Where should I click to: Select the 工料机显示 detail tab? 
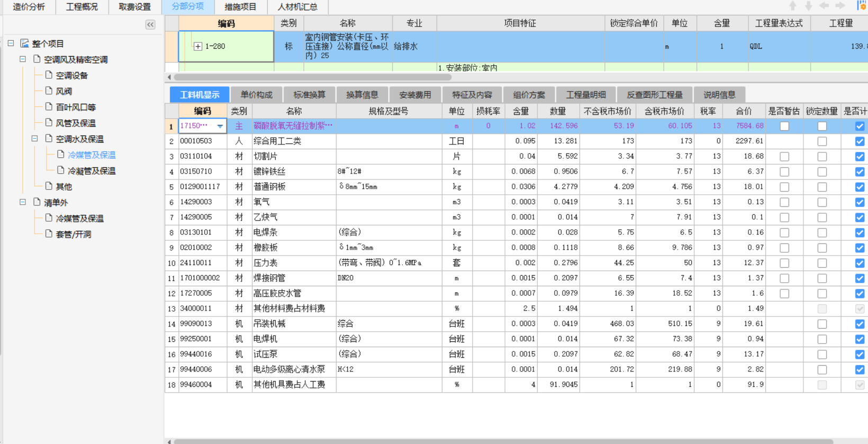pyautogui.click(x=200, y=95)
